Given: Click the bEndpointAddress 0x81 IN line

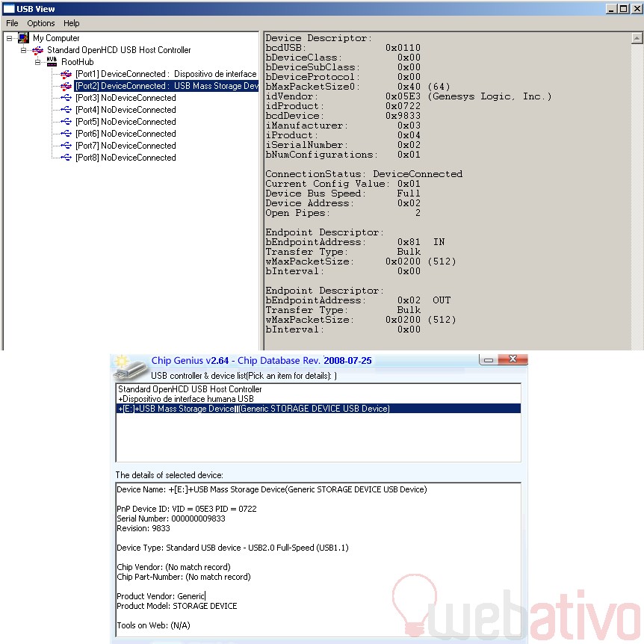Looking at the screenshot, I should coord(356,242).
